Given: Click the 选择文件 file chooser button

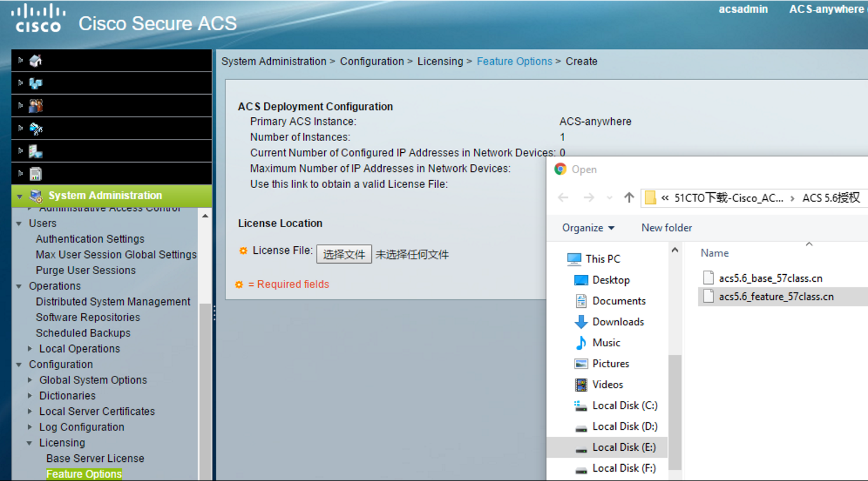Looking at the screenshot, I should coord(344,254).
